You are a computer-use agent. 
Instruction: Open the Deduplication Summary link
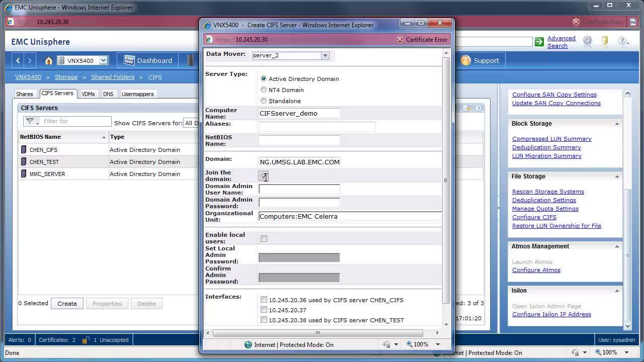[546, 147]
